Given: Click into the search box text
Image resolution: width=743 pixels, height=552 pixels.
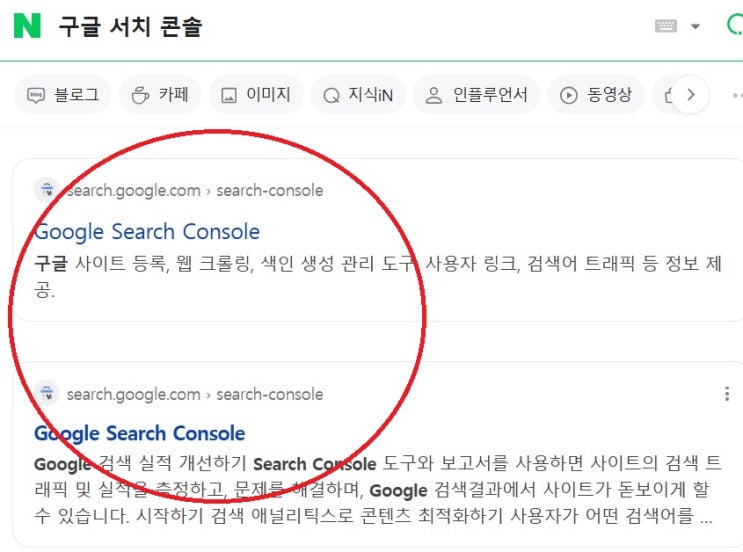Looking at the screenshot, I should 130,27.
